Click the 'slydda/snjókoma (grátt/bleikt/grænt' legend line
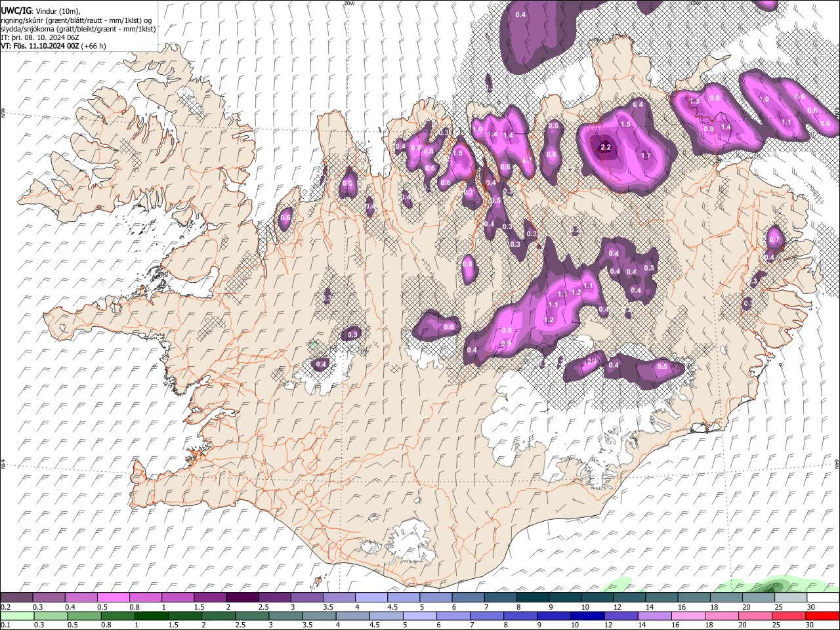 point(78,29)
